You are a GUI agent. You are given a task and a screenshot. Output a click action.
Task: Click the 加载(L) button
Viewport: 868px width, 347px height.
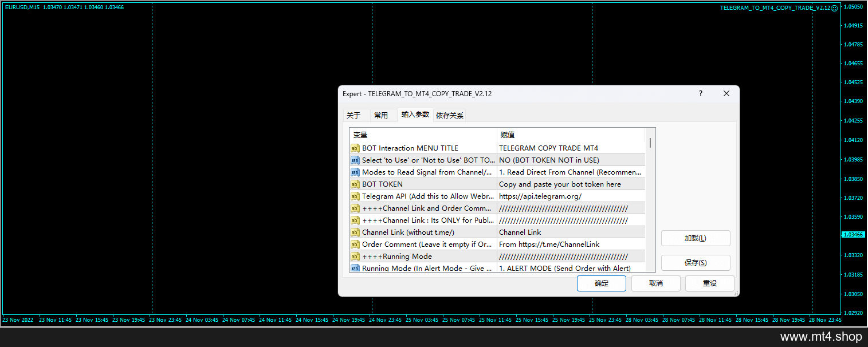click(696, 238)
